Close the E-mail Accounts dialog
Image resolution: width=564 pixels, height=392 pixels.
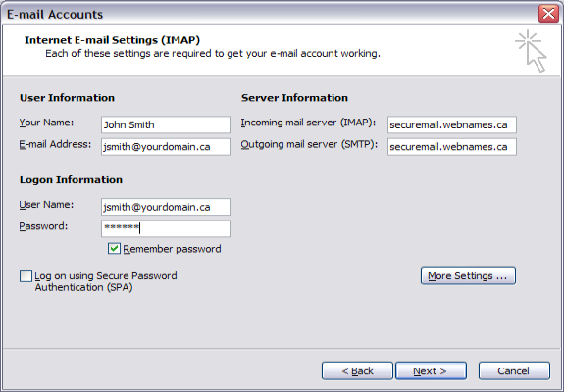click(x=548, y=14)
